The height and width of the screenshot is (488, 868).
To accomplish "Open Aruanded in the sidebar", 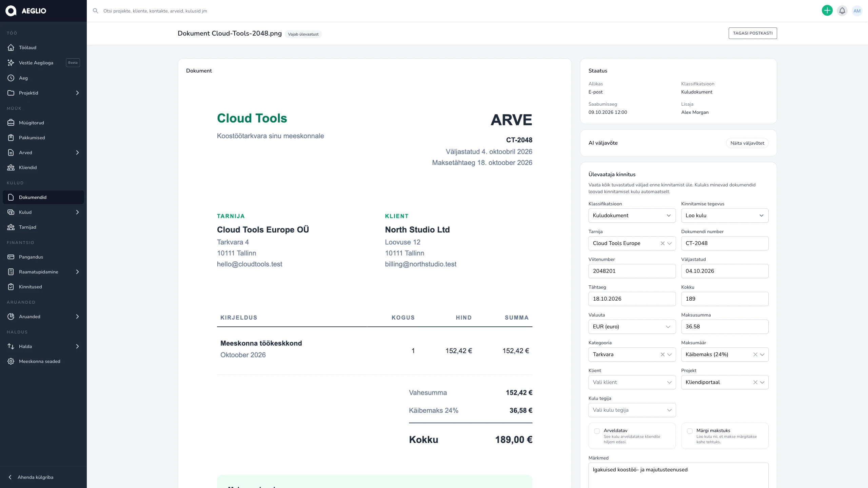I will coord(43,317).
